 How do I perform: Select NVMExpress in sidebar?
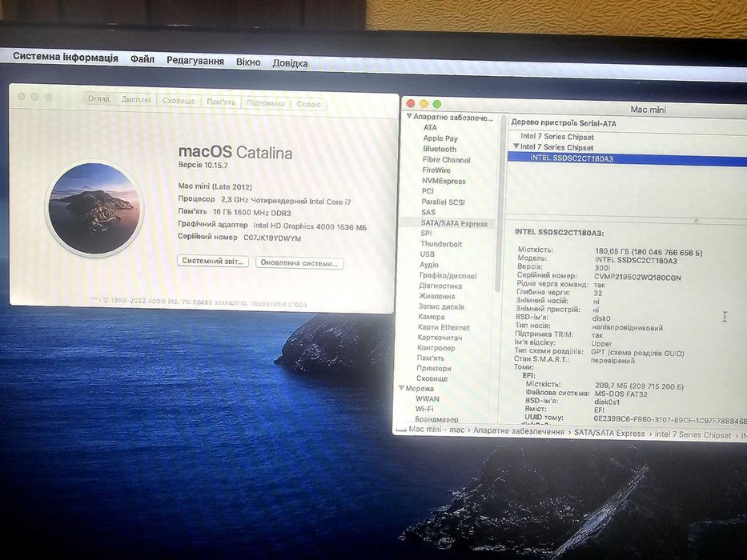pyautogui.click(x=444, y=181)
